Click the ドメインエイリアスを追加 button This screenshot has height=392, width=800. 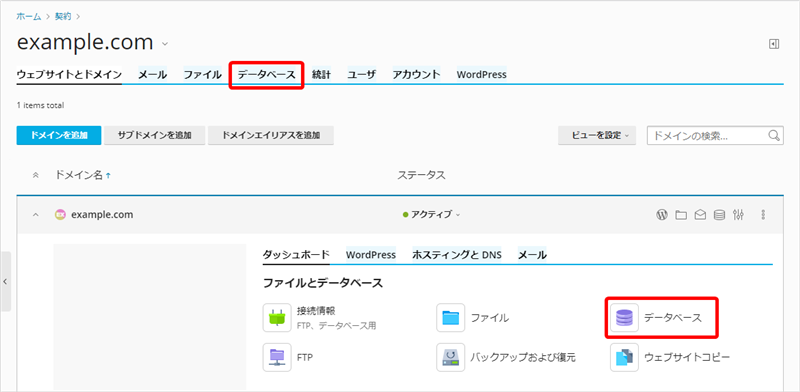tap(271, 135)
